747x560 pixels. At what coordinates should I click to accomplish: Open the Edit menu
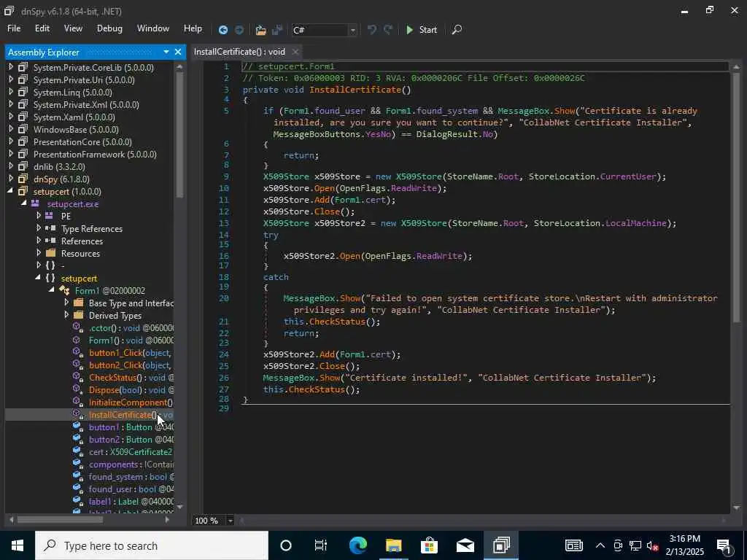tap(42, 28)
